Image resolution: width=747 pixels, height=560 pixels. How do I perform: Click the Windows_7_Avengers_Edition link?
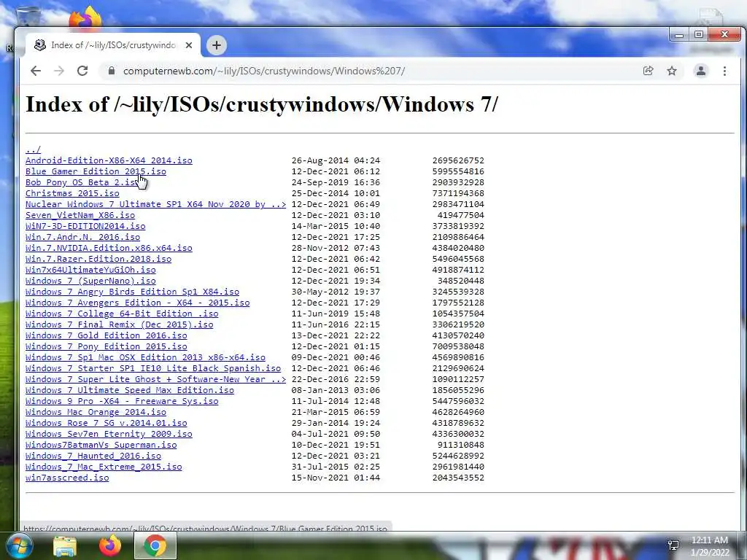click(x=138, y=303)
